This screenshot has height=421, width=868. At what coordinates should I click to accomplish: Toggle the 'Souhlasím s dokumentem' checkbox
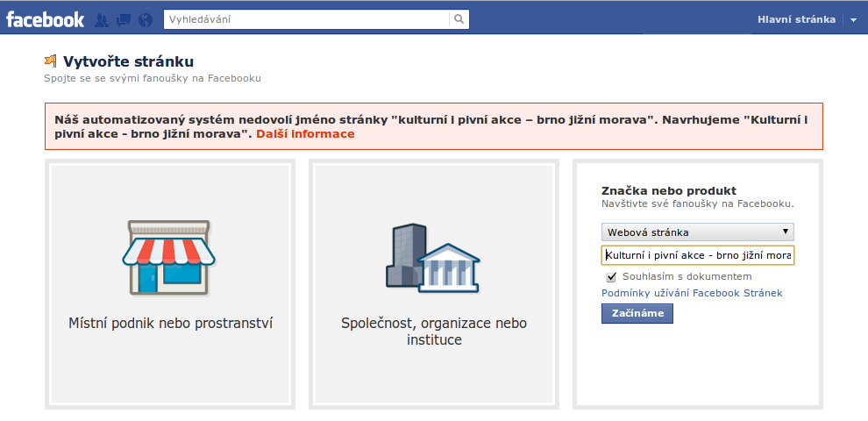[x=611, y=277]
